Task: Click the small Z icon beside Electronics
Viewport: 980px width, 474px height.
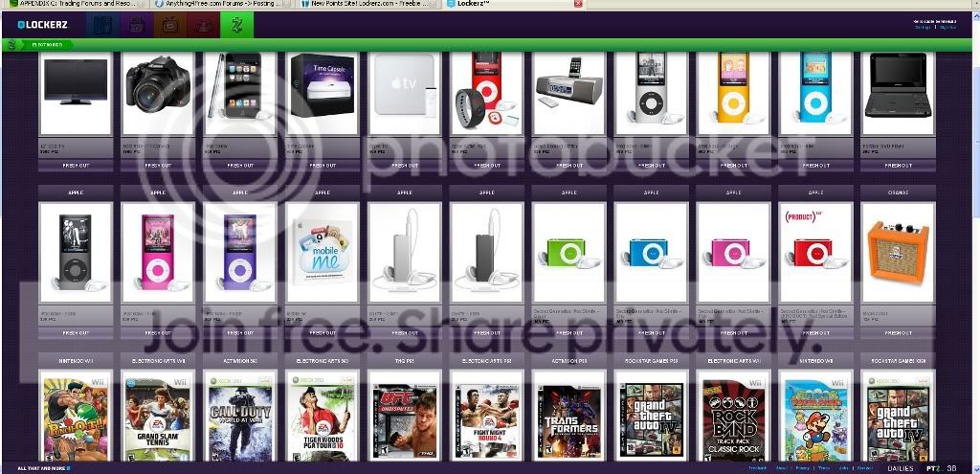Action: [11, 44]
